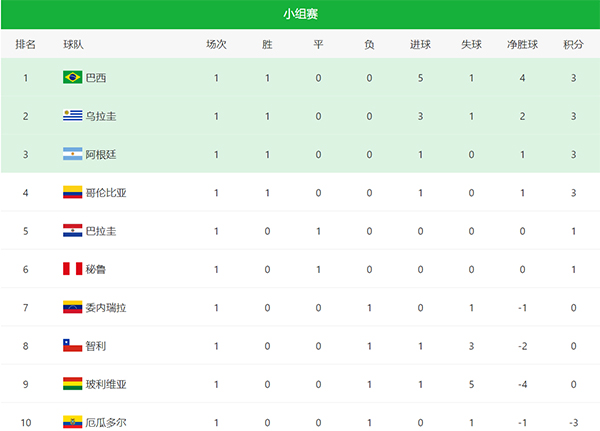Sort by the 净胜球 column header
Screen dimensions: 600x431
[522, 45]
